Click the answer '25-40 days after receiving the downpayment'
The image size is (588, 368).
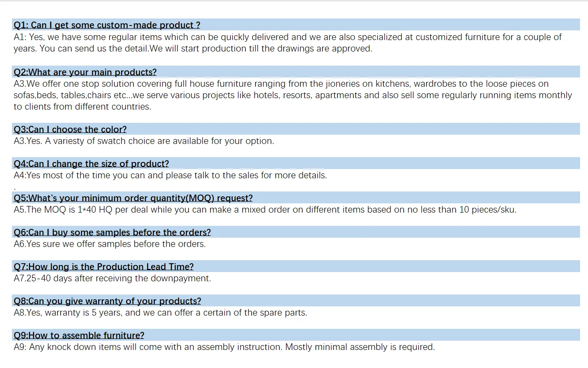tap(112, 278)
